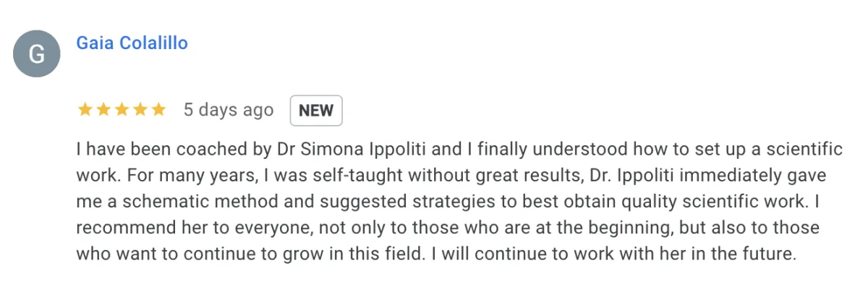Click the '5 days ago' timestamp

pyautogui.click(x=229, y=110)
